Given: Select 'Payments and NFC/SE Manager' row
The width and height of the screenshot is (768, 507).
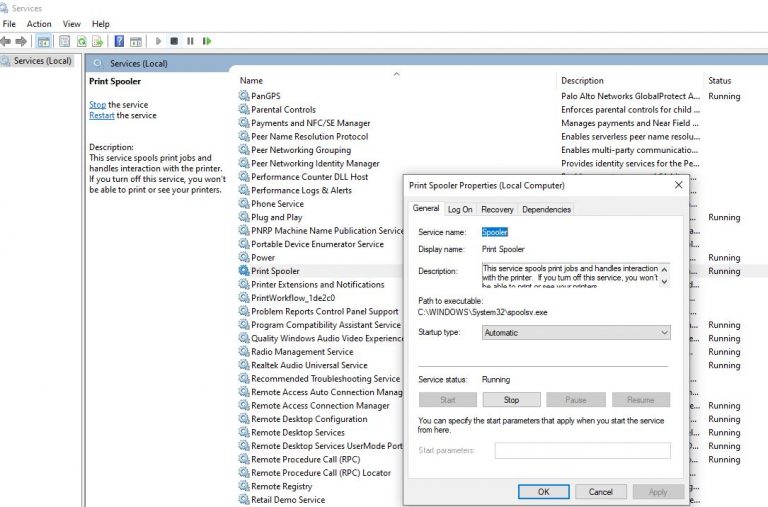Looking at the screenshot, I should pos(311,123).
